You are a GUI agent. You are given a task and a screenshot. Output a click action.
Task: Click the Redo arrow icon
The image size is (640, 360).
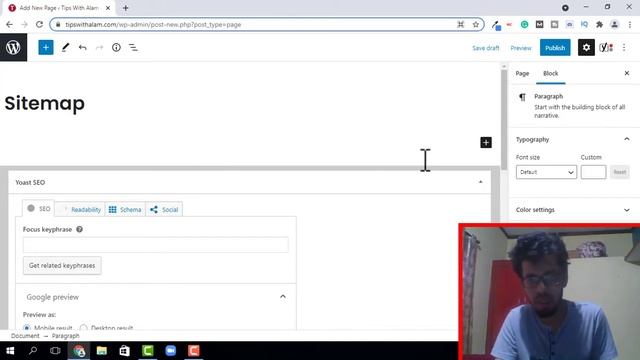(x=99, y=48)
